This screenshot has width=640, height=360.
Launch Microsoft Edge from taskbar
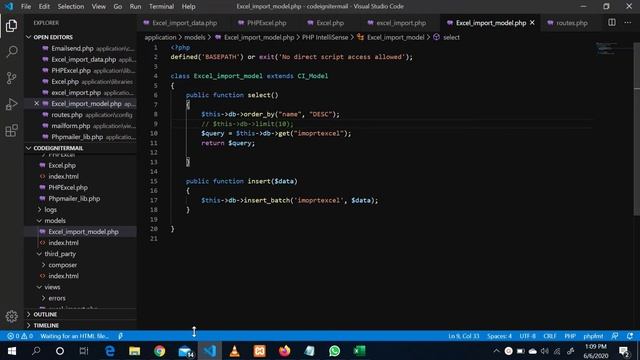[x=110, y=351]
